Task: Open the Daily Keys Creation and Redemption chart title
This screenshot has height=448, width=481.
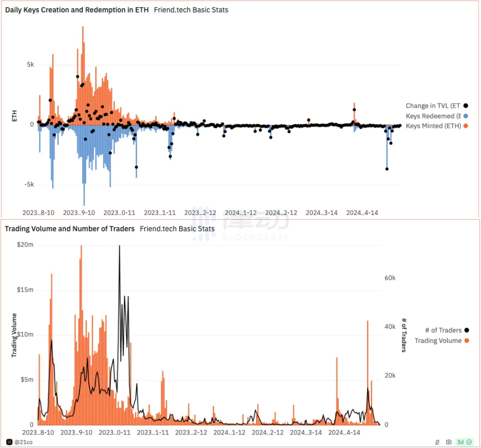Action: coord(77,10)
